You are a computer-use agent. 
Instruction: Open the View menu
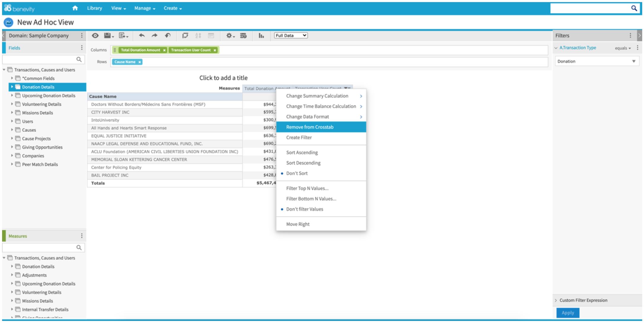pos(119,8)
